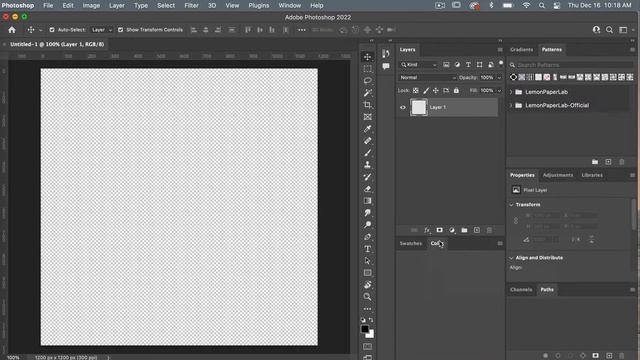Open the Comments panel icon
Viewport: 640px width, 360px height.
coord(386,66)
